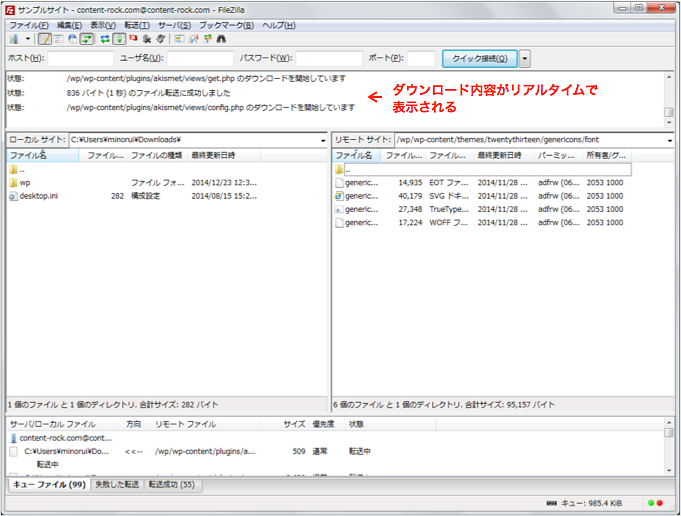Toggle directory comparison

[194, 39]
